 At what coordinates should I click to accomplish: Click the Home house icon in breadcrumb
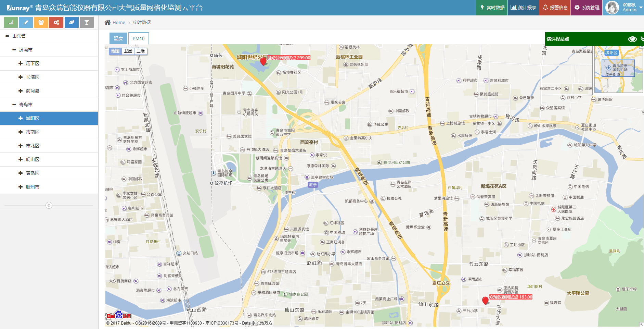click(107, 22)
